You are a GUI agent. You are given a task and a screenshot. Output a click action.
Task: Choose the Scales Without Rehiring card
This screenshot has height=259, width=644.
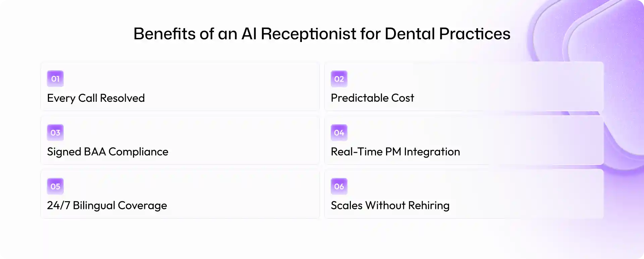coord(464,194)
